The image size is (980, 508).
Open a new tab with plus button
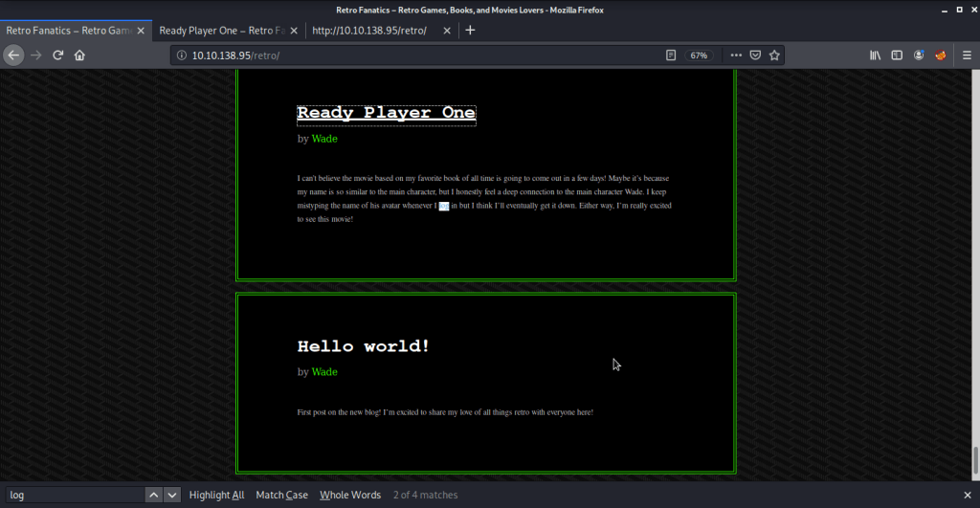tap(470, 31)
